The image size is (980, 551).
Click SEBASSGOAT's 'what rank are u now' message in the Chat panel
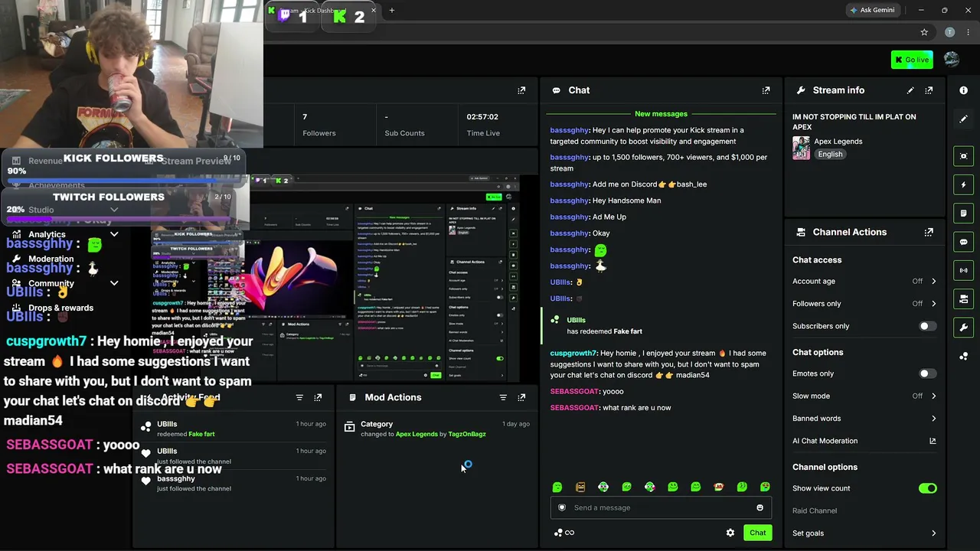pyautogui.click(x=636, y=408)
